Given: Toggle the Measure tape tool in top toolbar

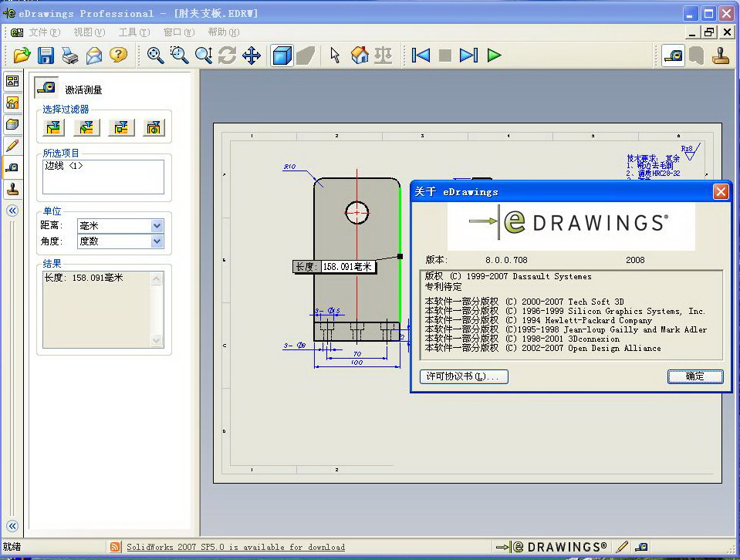Looking at the screenshot, I should [673, 56].
